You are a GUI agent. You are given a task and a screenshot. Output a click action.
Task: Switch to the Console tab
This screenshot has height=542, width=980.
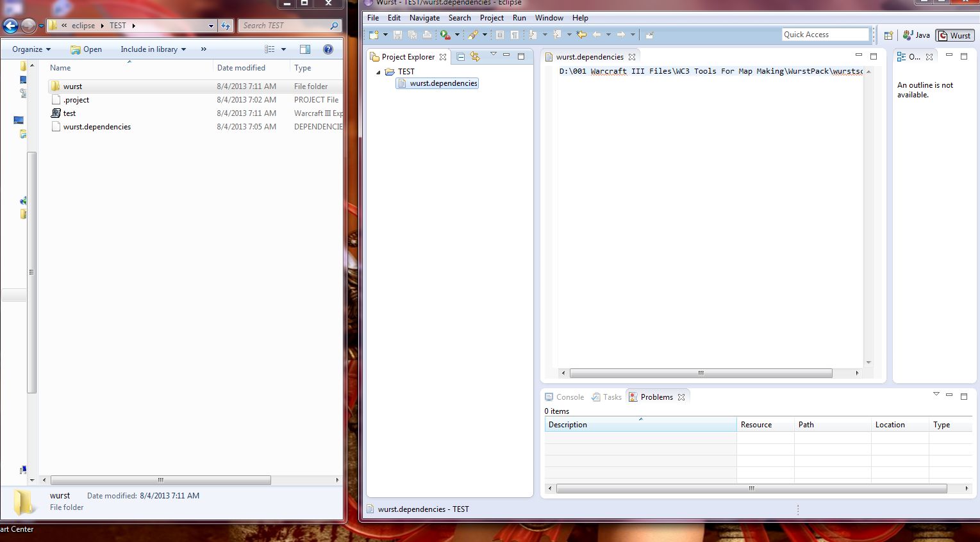coord(564,397)
